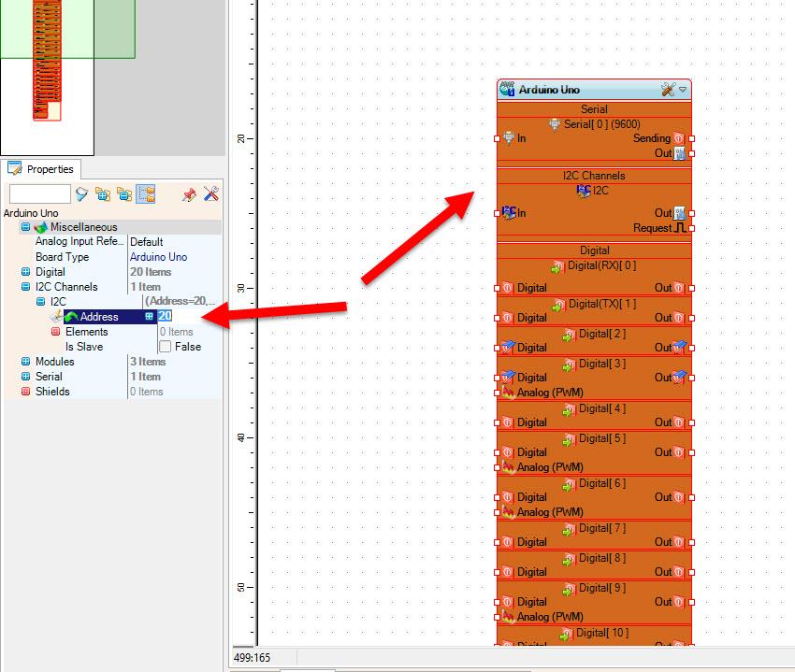Click the Arduino Uno board type value
795x672 pixels.
[158, 257]
